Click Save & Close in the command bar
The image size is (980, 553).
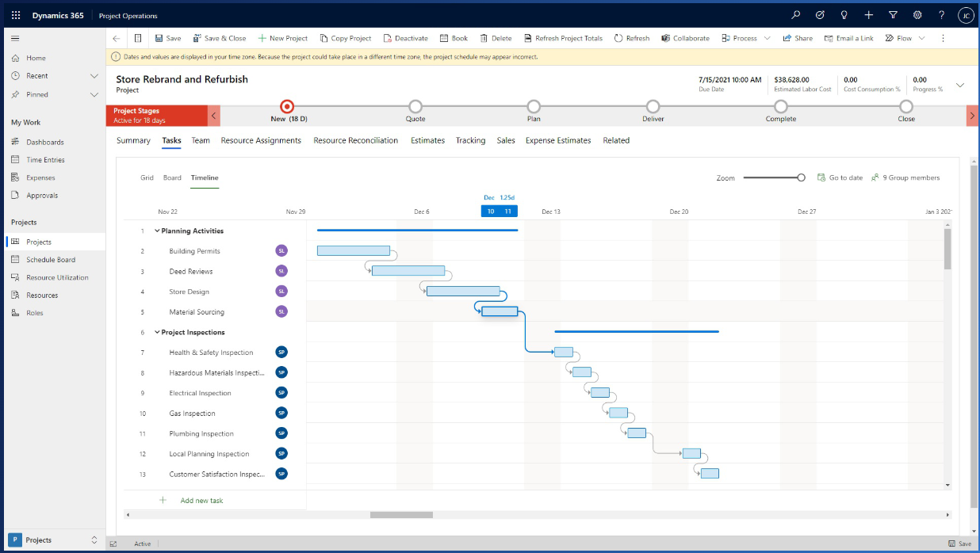point(219,38)
